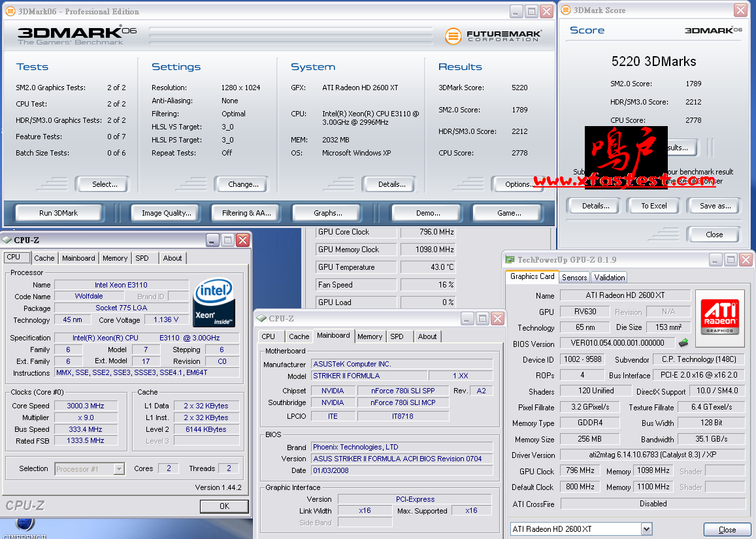Click the ATI Radeon logo in GPU-Z
The image size is (756, 539).
click(x=719, y=313)
